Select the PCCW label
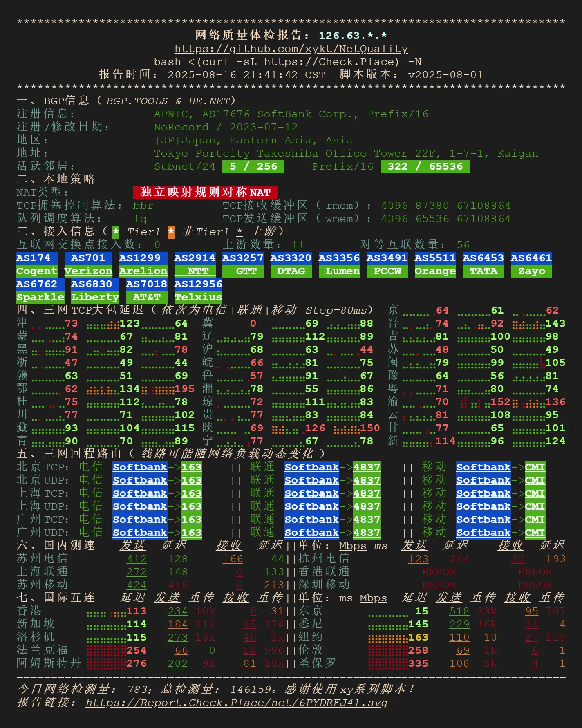Screen dimensions: 582x728 click(387, 271)
